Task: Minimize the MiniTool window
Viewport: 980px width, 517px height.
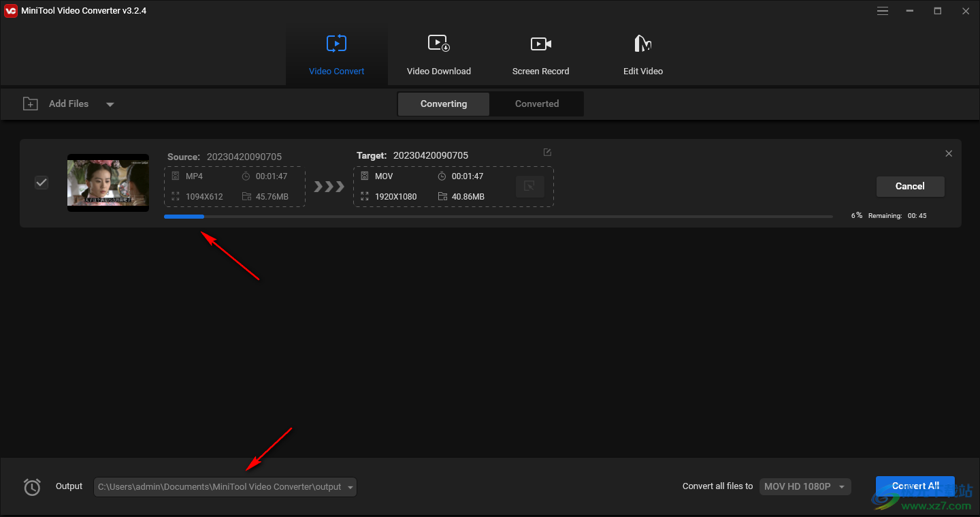Action: click(x=910, y=11)
